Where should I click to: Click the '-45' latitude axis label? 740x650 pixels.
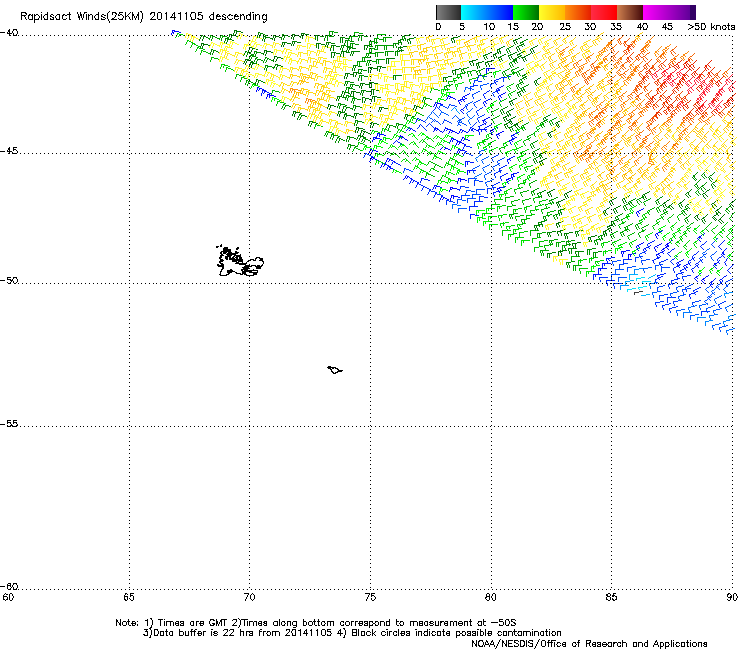coord(9,151)
